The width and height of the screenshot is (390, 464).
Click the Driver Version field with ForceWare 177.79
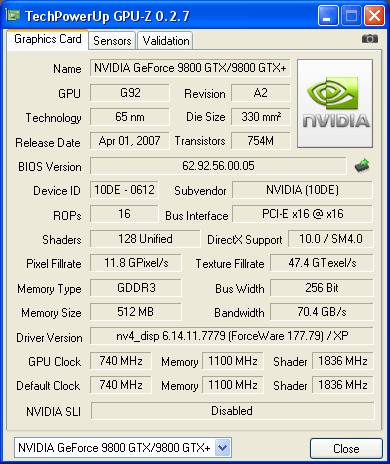pos(232,336)
